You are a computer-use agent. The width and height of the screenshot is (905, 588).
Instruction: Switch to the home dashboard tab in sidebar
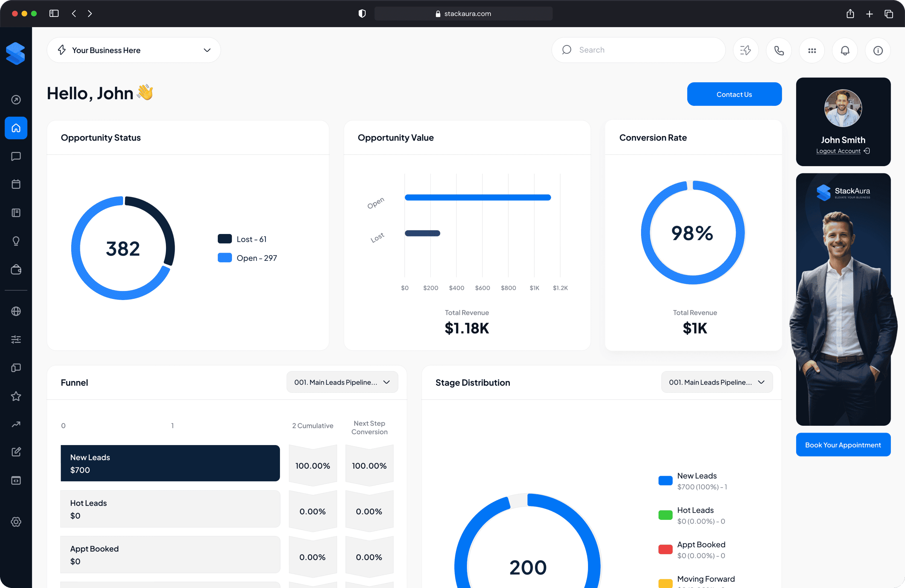coord(16,128)
